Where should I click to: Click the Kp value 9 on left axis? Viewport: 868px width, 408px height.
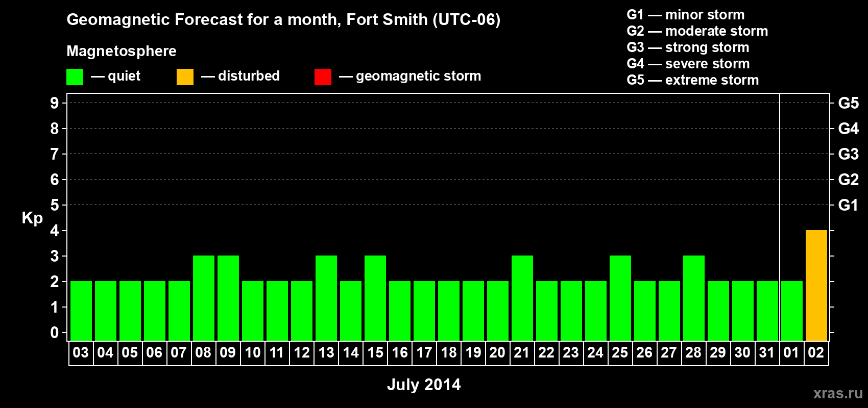[x=55, y=103]
